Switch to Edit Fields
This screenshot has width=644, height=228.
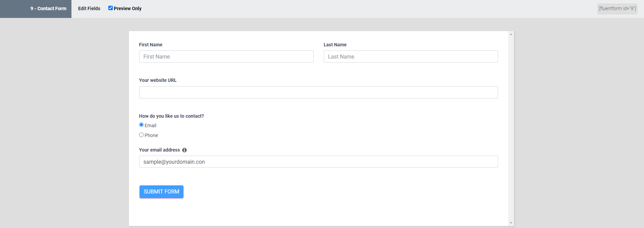click(89, 8)
